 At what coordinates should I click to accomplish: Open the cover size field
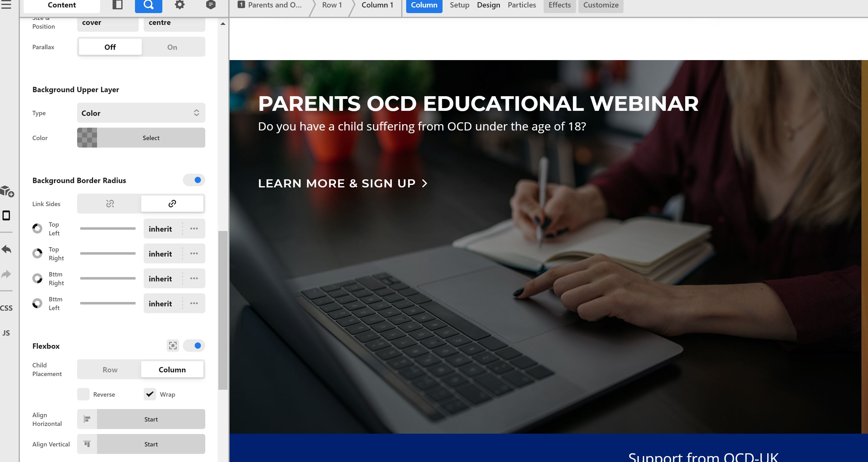tap(108, 24)
